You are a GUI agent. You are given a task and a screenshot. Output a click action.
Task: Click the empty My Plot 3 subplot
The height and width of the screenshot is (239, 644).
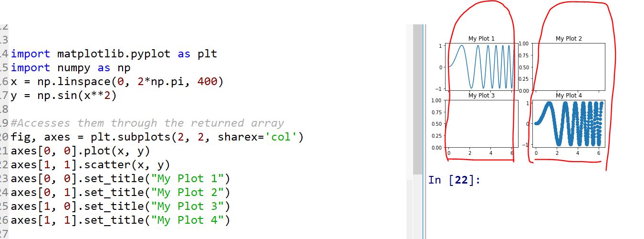[481, 123]
